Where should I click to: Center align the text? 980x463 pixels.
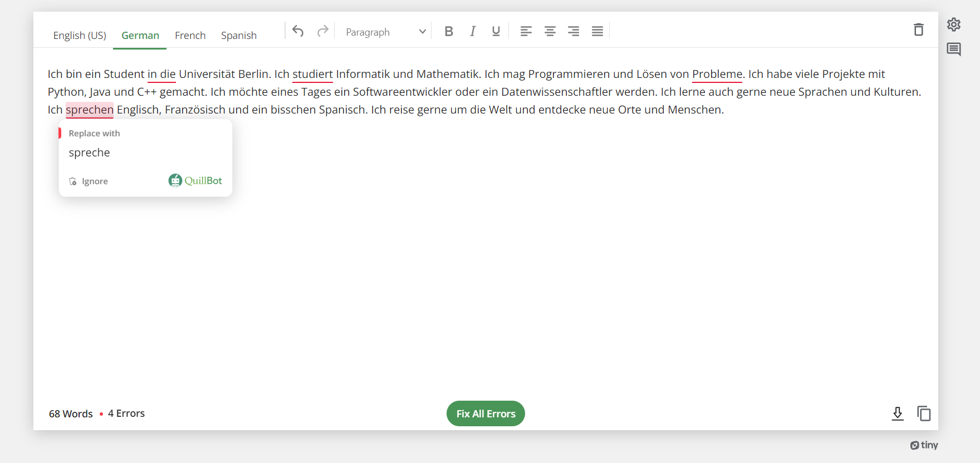point(550,31)
